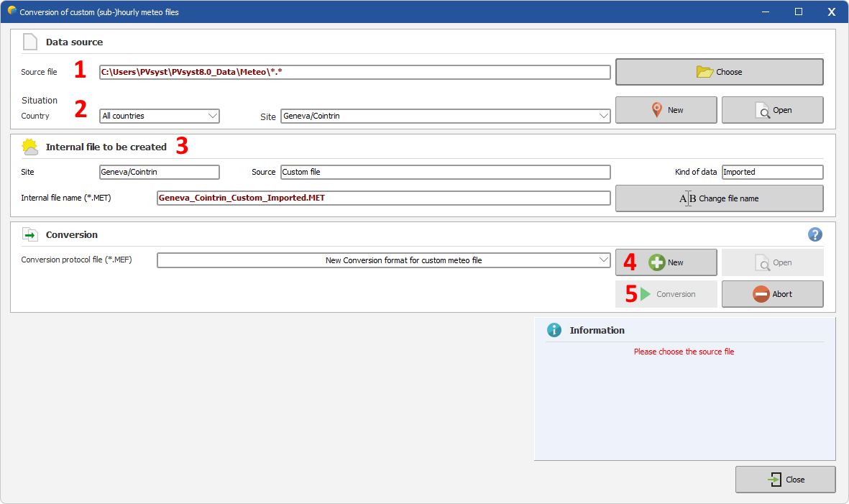849x504 pixels.
Task: Click the 'Please choose the source file' message
Action: 684,352
